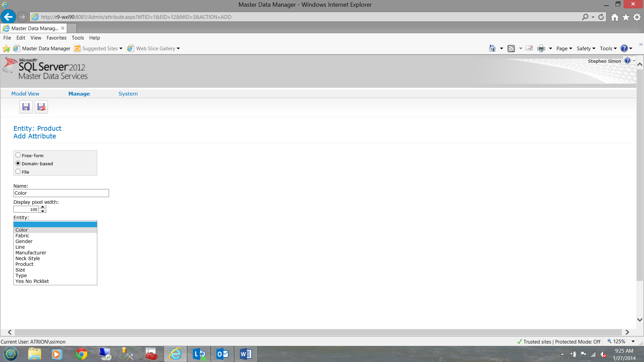Open the Favorites menu

coord(56,38)
